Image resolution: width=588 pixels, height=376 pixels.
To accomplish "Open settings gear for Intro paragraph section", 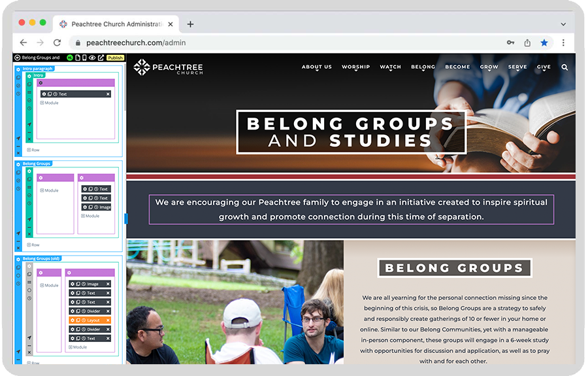I will pyautogui.click(x=18, y=69).
